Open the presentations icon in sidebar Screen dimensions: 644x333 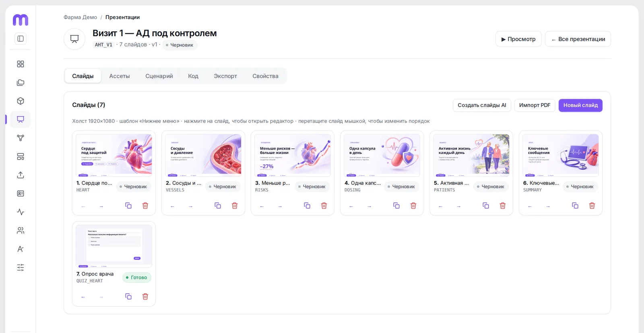click(21, 119)
